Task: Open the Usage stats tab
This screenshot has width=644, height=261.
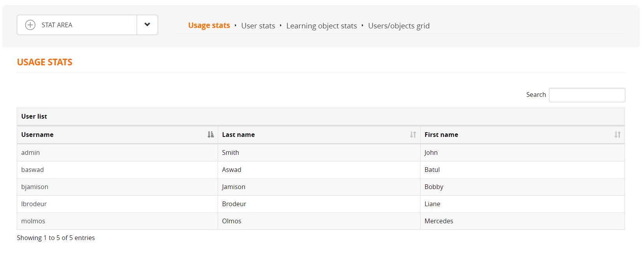Action: 209,25
